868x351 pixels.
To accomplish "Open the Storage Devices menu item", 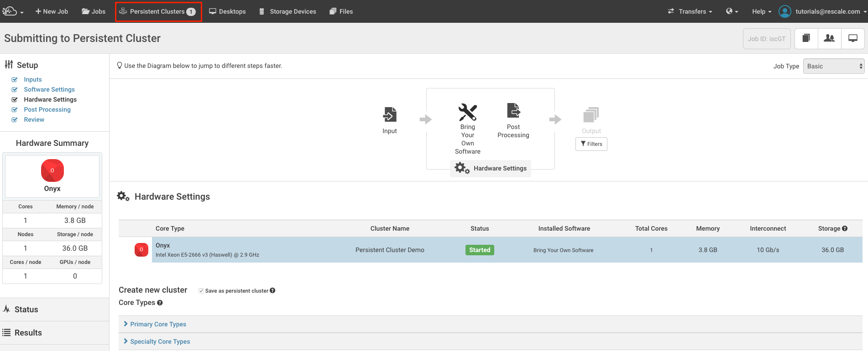I will coord(288,11).
